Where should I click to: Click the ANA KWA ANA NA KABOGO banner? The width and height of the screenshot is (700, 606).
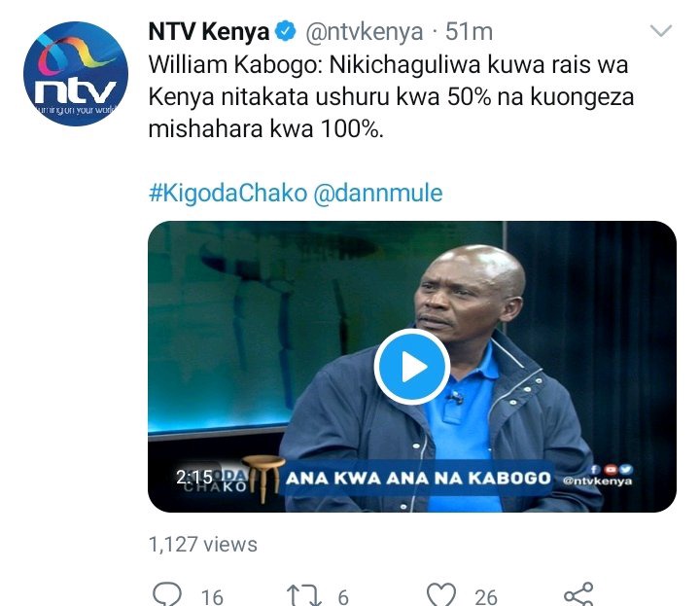click(x=418, y=479)
